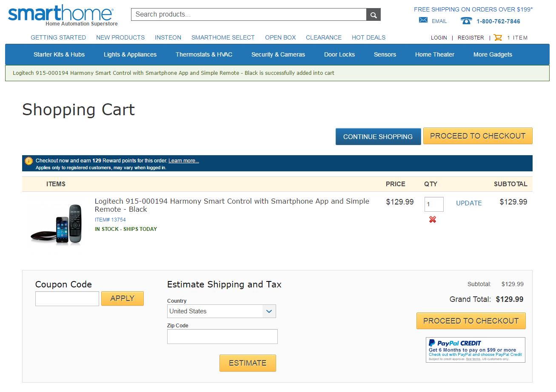This screenshot has height=392, width=556.
Task: Expand the More Gadgets menu
Action: pyautogui.click(x=492, y=54)
